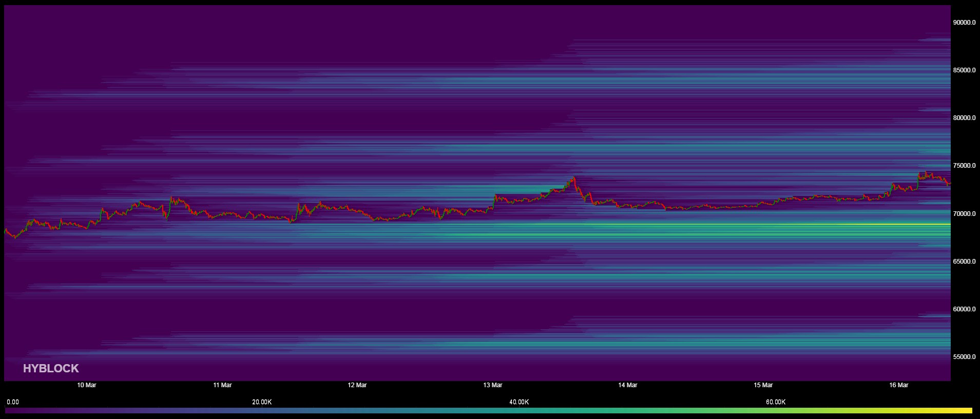
Task: Select the 85000.0 price level label
Action: tap(964, 70)
